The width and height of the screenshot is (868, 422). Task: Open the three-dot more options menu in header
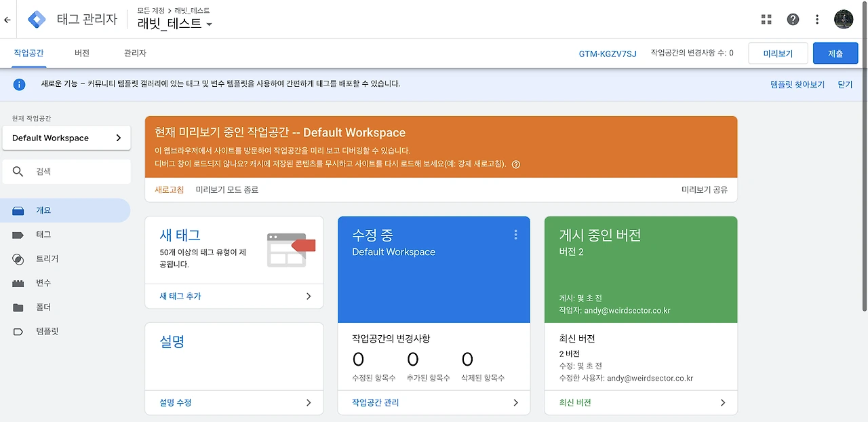[x=817, y=20]
